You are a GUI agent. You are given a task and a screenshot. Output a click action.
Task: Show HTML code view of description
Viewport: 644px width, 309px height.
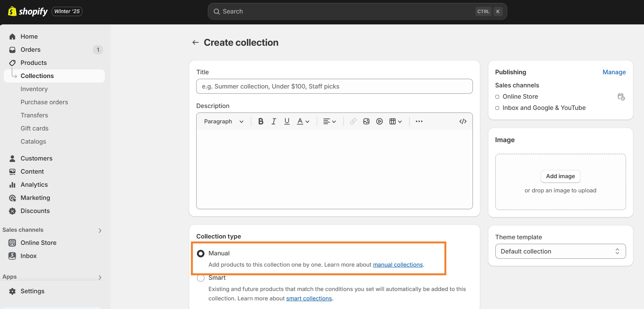463,121
